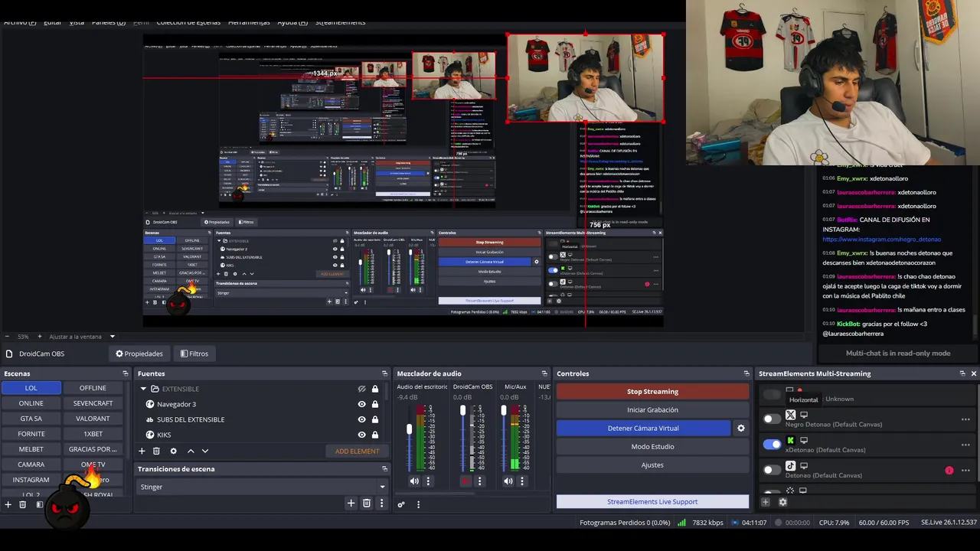Click Detener Cámara Virtual button

[643, 429]
